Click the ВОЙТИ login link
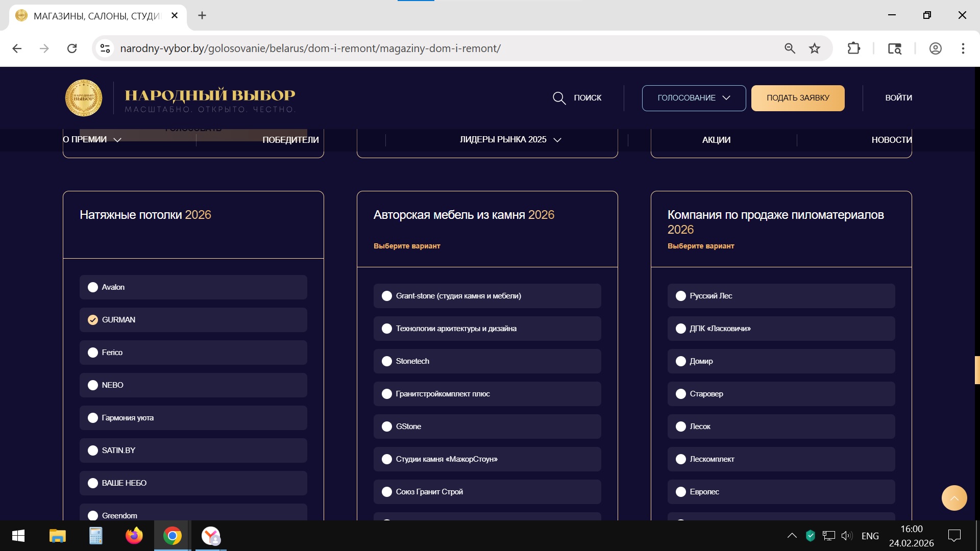The width and height of the screenshot is (980, 551). click(898, 98)
